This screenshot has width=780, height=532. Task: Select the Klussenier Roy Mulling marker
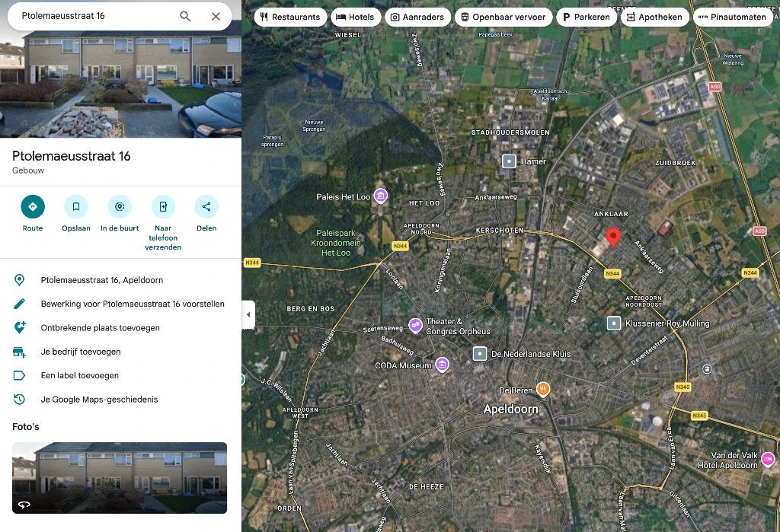click(x=614, y=323)
